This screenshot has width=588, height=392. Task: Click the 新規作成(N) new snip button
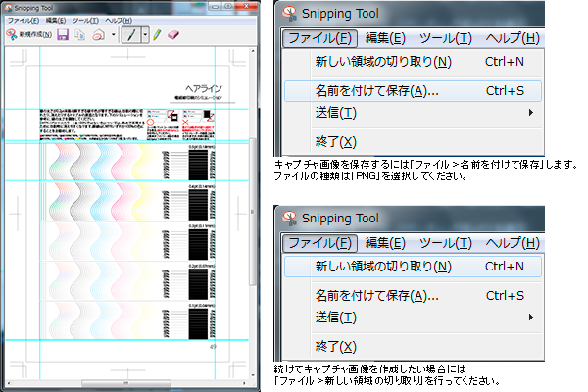pos(28,35)
